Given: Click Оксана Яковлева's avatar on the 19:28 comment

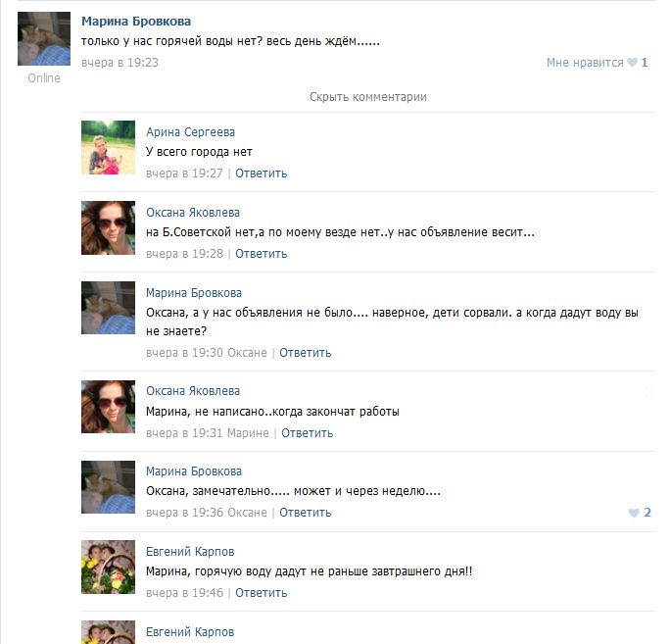Looking at the screenshot, I should pyautogui.click(x=109, y=227).
